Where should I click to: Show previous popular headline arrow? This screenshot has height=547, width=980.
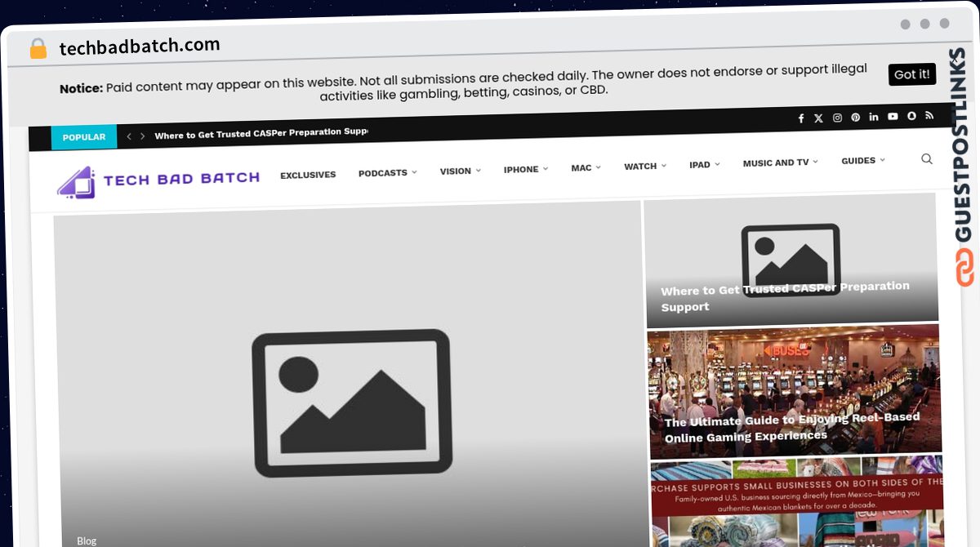point(129,136)
